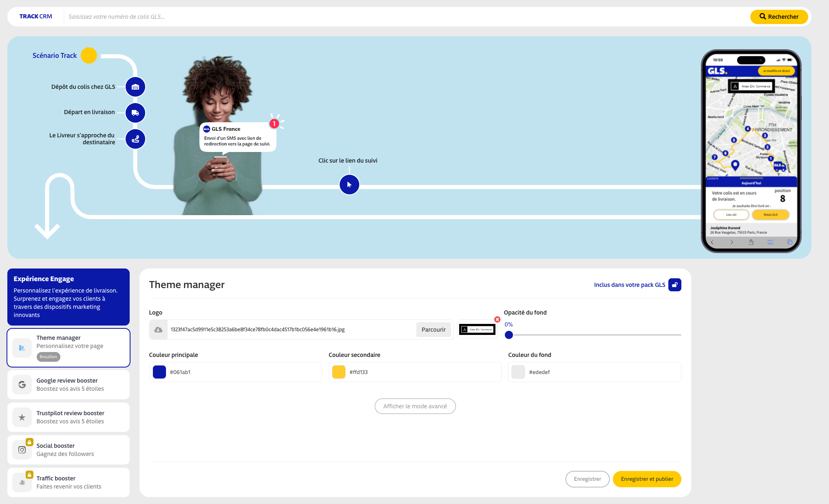Screen dimensions: 829x504
Task: Click the Traffic booster chart icon
Action: (22, 482)
